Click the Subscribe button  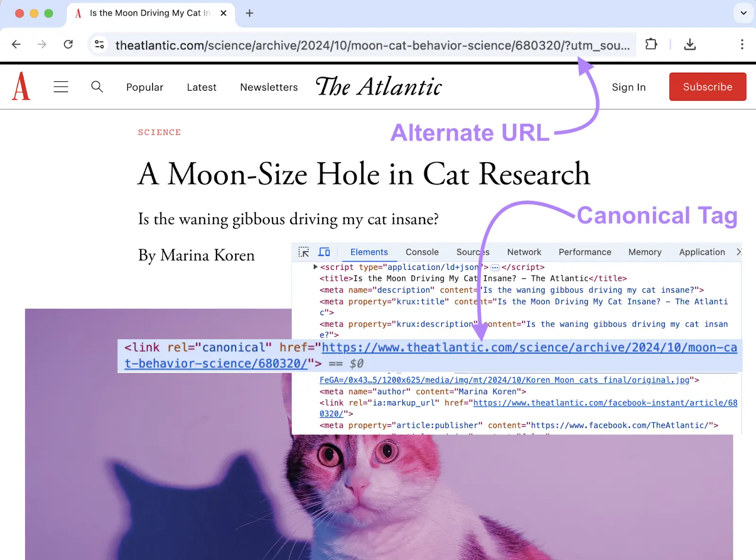point(707,86)
